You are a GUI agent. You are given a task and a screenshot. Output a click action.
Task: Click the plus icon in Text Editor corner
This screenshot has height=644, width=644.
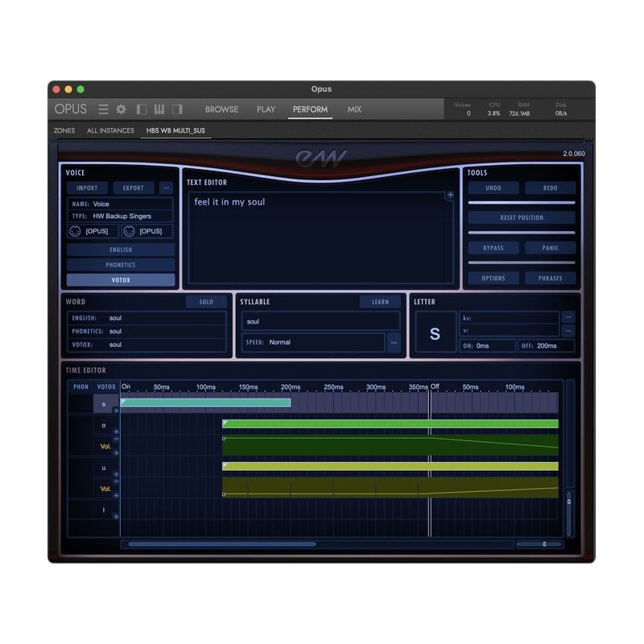451,195
